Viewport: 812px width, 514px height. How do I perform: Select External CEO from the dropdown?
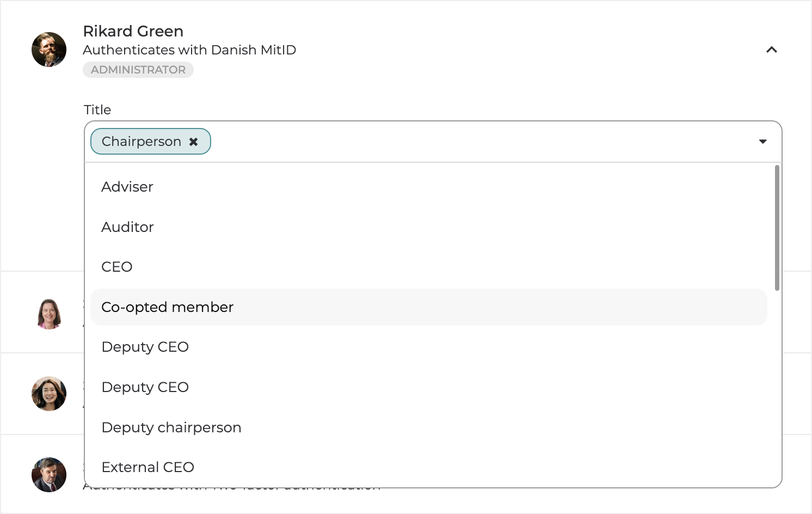coord(148,467)
